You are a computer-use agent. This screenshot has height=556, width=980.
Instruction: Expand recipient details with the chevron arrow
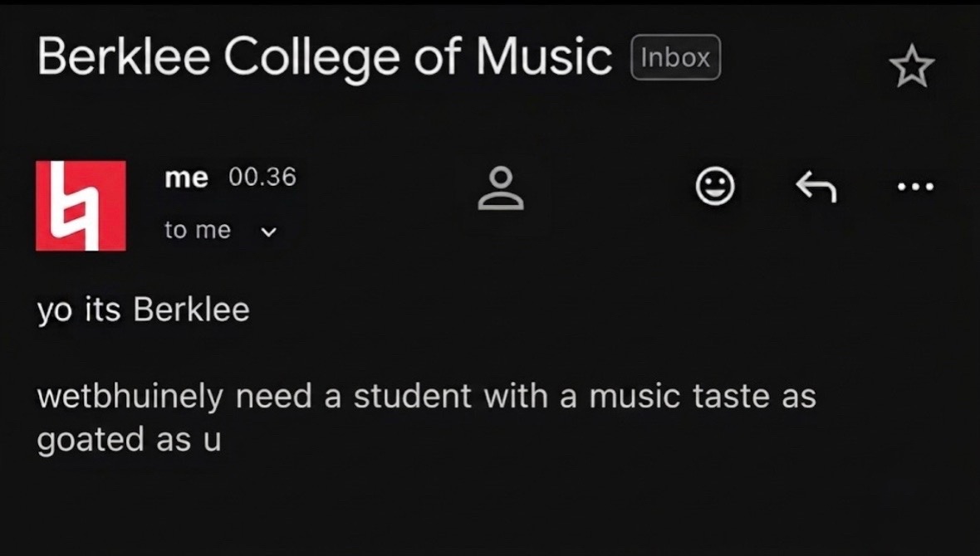269,232
